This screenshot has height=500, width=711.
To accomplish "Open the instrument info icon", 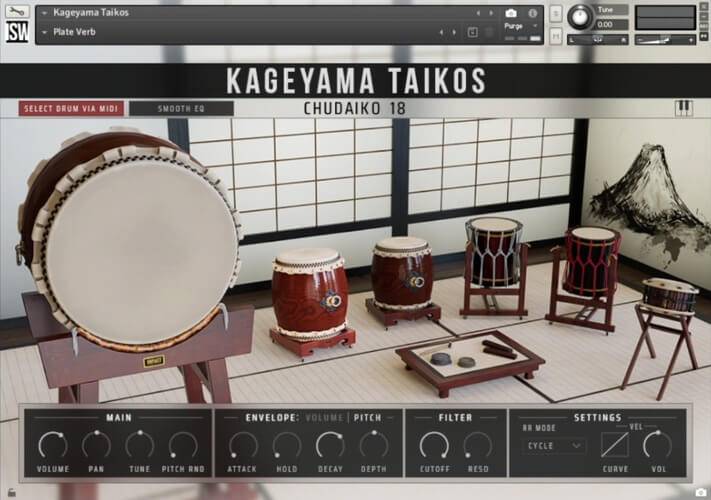I will 533,13.
